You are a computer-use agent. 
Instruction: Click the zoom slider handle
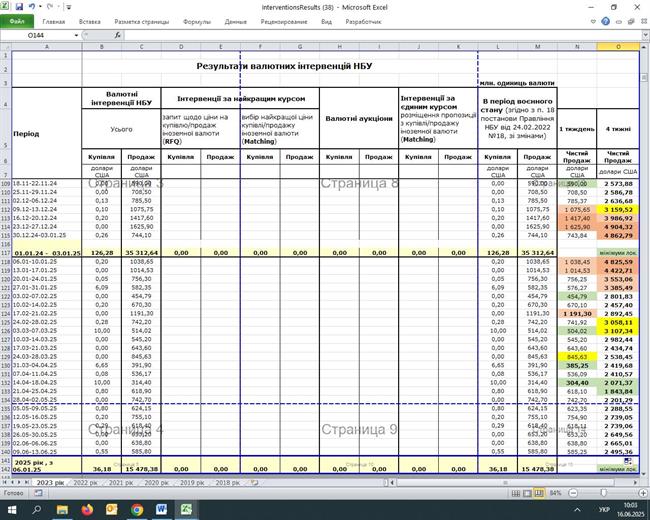(x=604, y=493)
